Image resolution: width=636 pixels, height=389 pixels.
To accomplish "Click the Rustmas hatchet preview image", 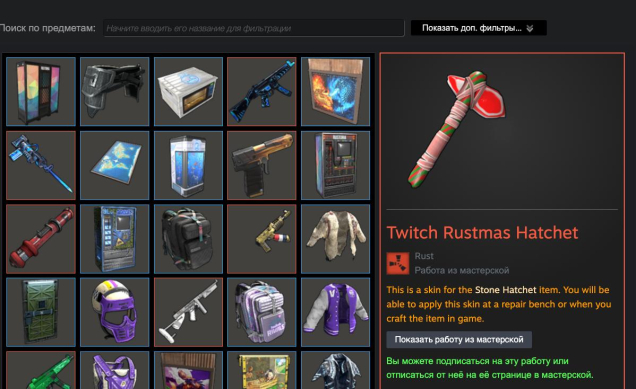I will 458,130.
